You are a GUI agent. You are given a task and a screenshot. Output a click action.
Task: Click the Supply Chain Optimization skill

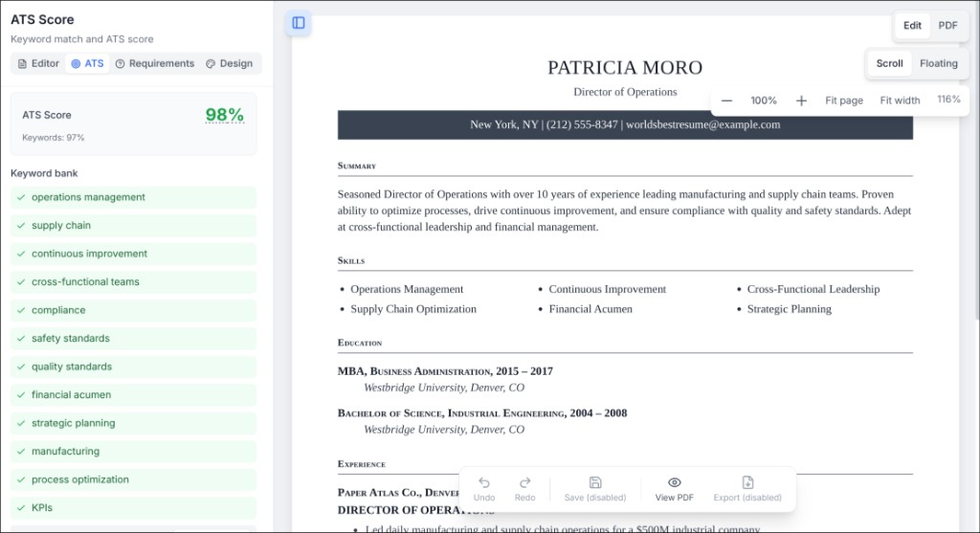pyautogui.click(x=413, y=309)
